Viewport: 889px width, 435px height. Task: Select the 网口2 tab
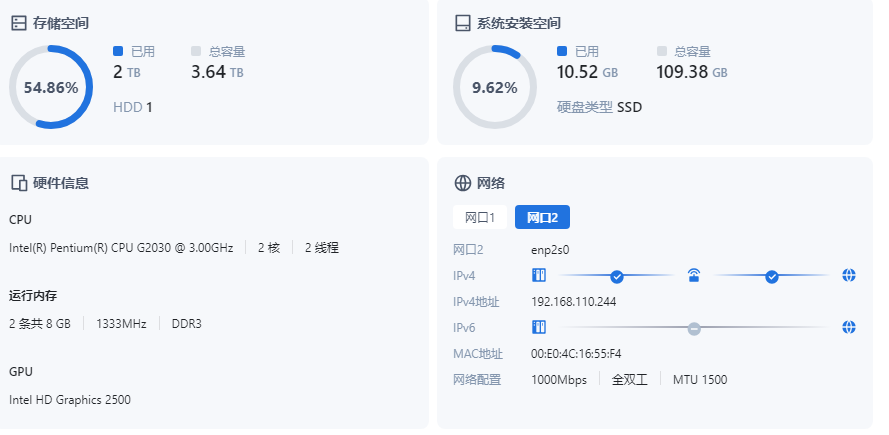(x=542, y=217)
